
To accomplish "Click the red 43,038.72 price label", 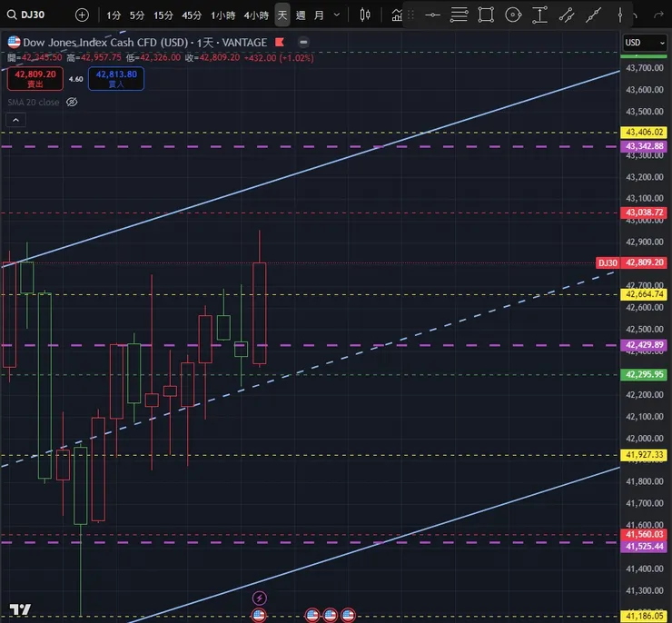I will coord(644,213).
